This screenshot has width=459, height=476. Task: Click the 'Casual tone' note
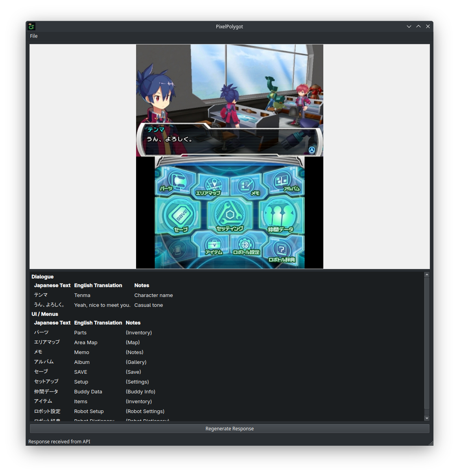[149, 305]
